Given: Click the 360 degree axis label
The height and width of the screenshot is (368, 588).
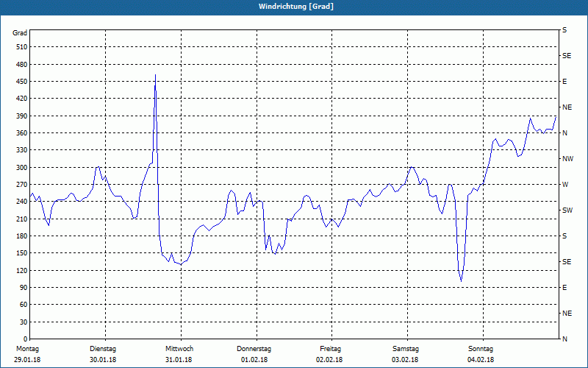Looking at the screenshot, I should tap(22, 133).
